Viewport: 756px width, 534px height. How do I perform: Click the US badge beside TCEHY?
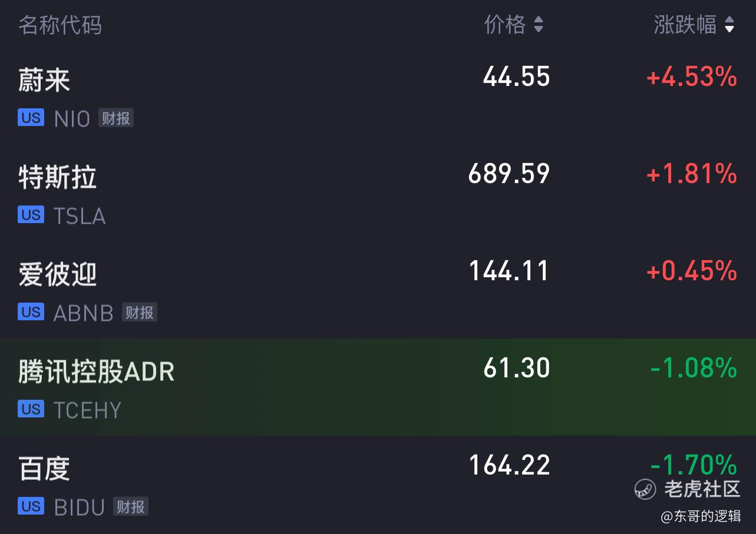tap(31, 409)
